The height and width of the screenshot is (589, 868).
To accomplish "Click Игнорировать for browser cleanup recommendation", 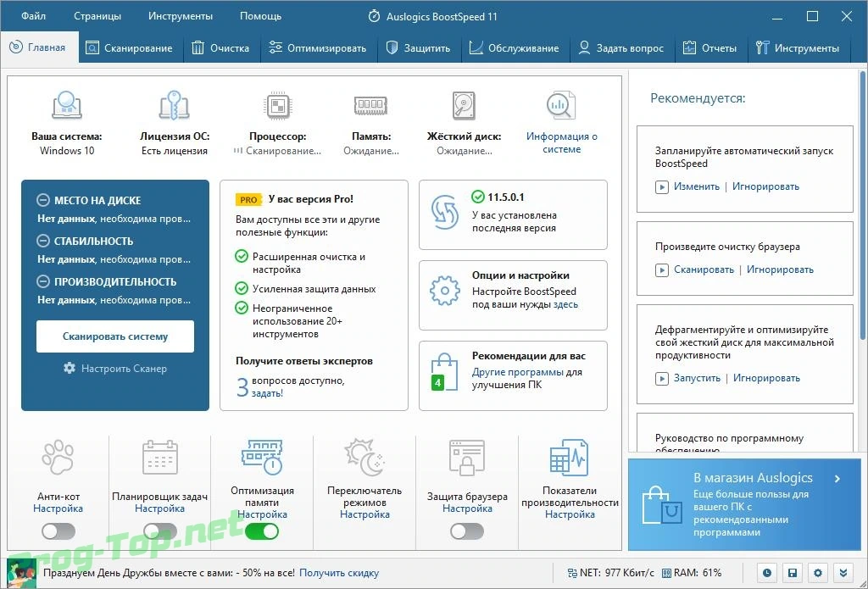I will click(780, 269).
